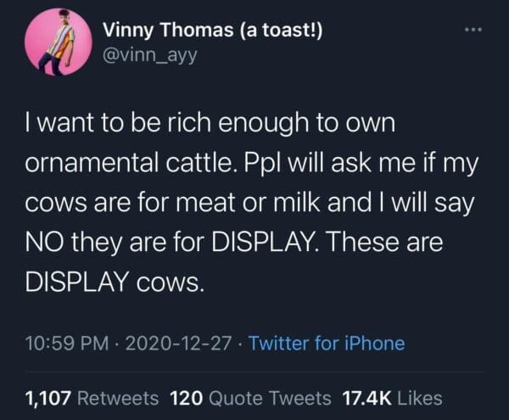The width and height of the screenshot is (509, 420).
Task: Show who liked via Likes label
Action: click(x=419, y=397)
